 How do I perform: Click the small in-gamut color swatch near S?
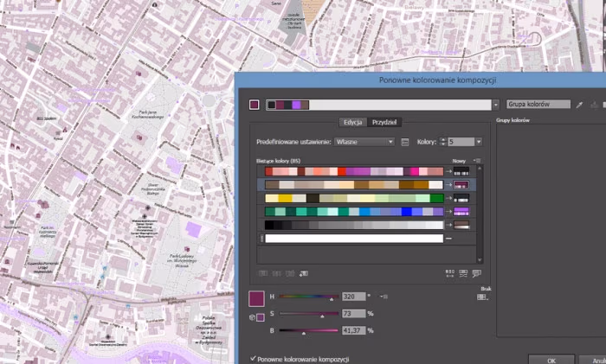point(261,317)
